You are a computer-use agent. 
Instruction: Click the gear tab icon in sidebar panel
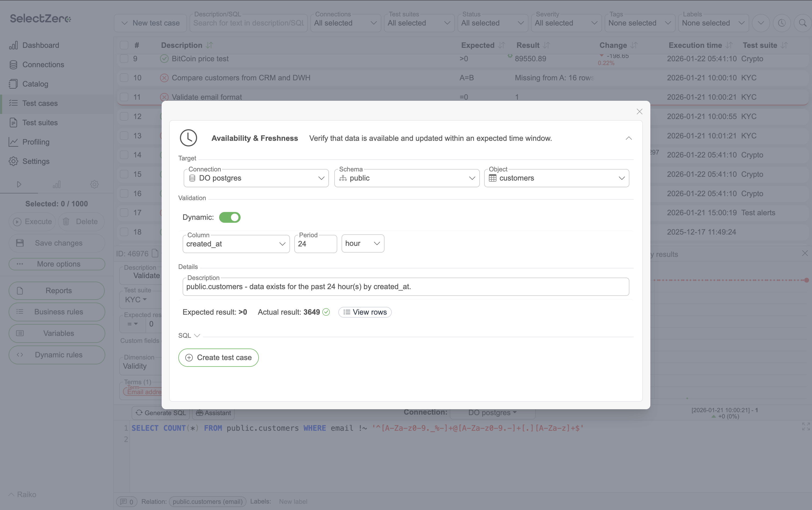pyautogui.click(x=94, y=184)
